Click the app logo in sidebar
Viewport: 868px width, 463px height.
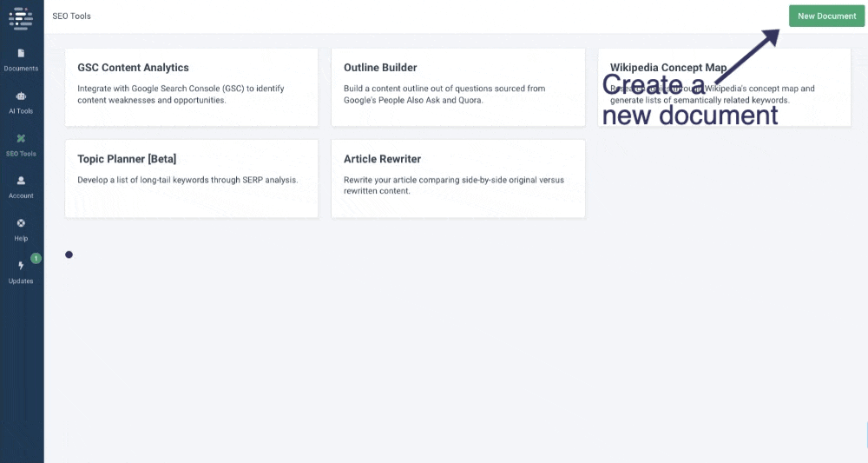point(21,17)
